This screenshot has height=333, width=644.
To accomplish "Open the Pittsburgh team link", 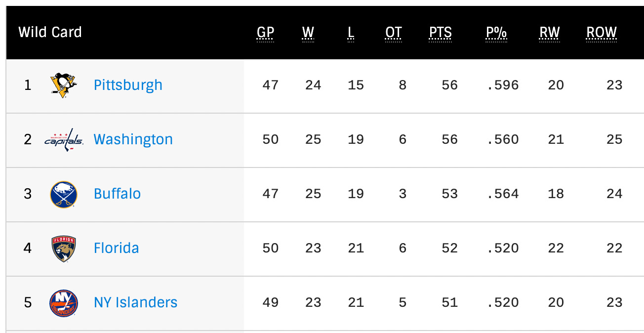I will (x=128, y=85).
